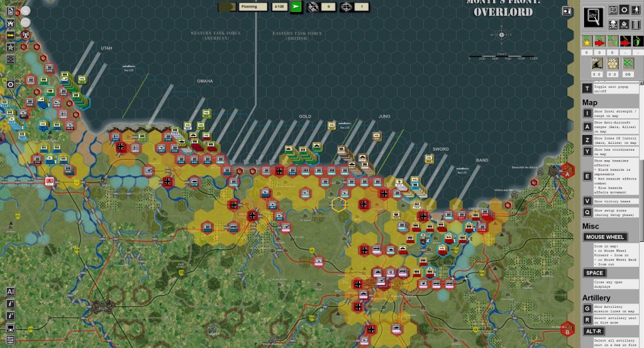Select the yellow-outlined empty hex on map
644x348 pixels.
340,204
